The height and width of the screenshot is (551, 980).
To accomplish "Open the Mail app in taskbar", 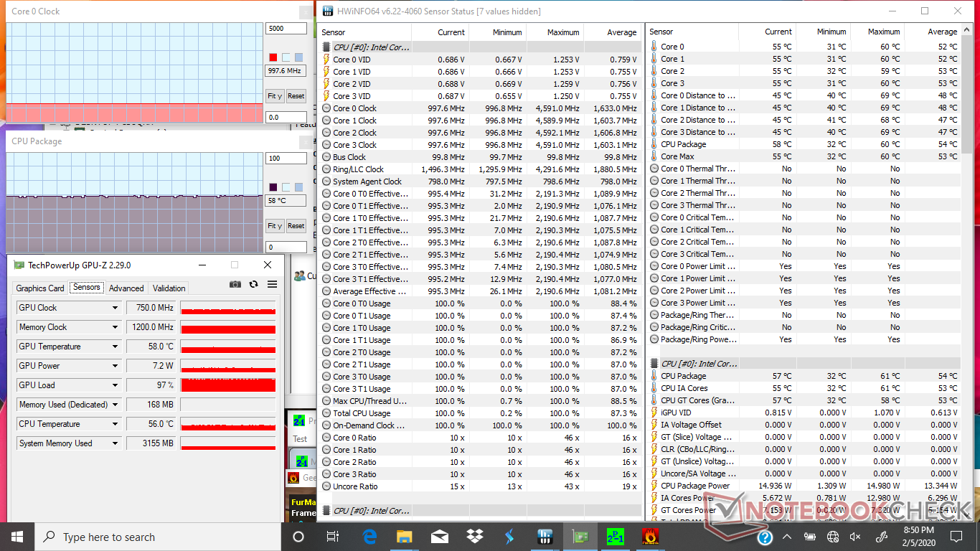I will coord(439,537).
